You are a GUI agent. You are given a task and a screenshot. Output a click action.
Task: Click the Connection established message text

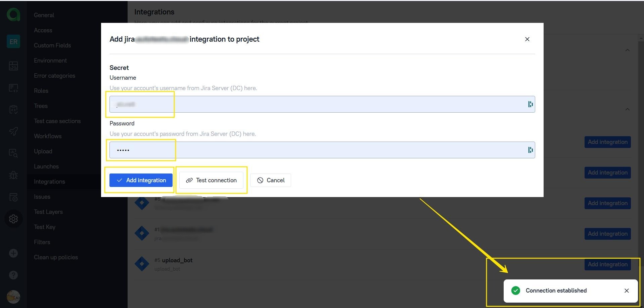pyautogui.click(x=556, y=291)
